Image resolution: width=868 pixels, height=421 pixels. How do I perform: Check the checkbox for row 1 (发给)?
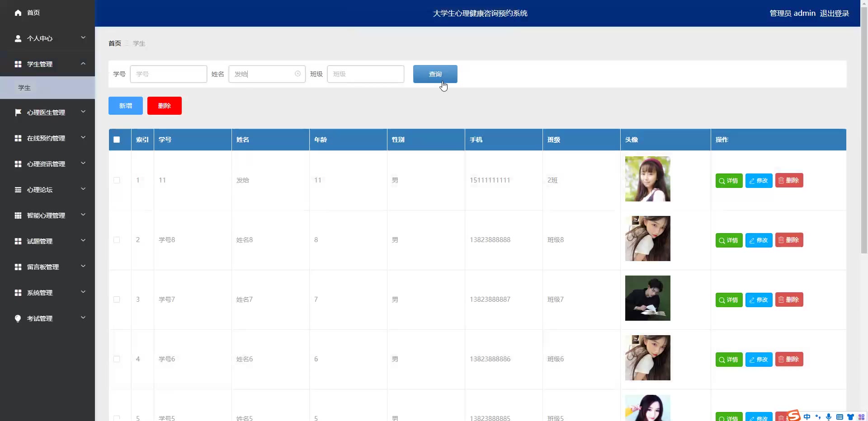click(117, 180)
